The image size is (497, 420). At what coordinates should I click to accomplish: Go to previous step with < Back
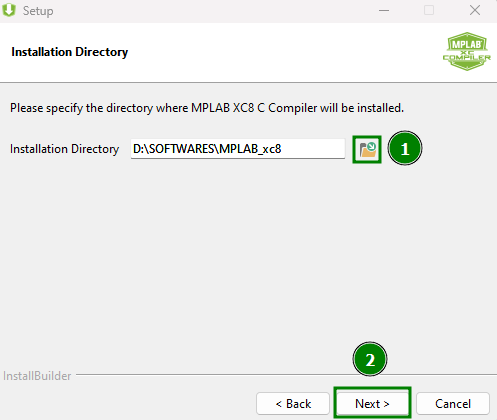(x=293, y=404)
